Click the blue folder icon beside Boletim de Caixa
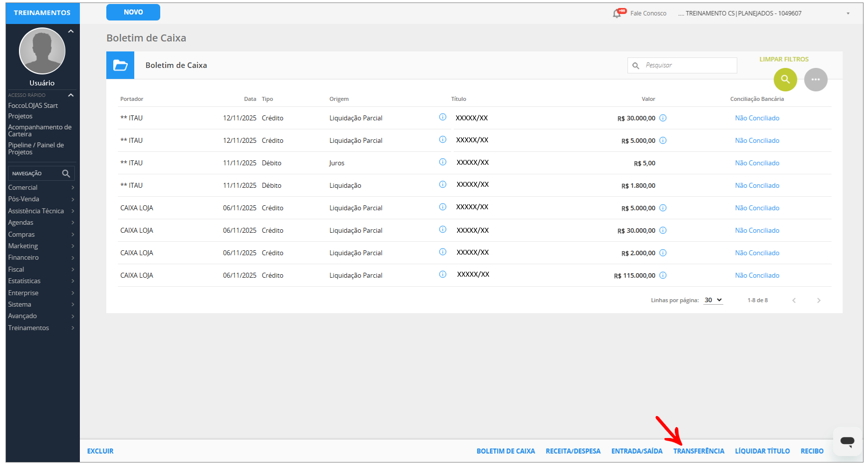Viewport: 868px width, 468px height. pyautogui.click(x=120, y=65)
